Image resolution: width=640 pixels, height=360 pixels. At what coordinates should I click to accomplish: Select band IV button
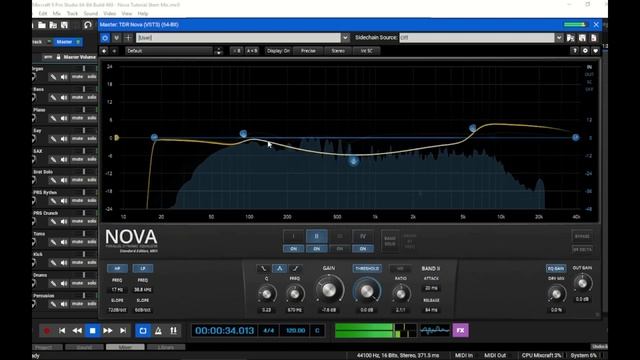pyautogui.click(x=363, y=236)
